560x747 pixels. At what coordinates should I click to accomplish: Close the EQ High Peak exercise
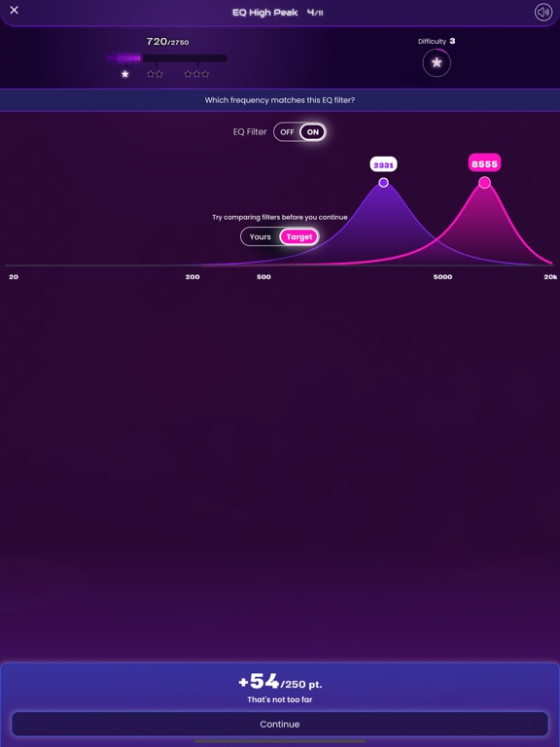15,10
